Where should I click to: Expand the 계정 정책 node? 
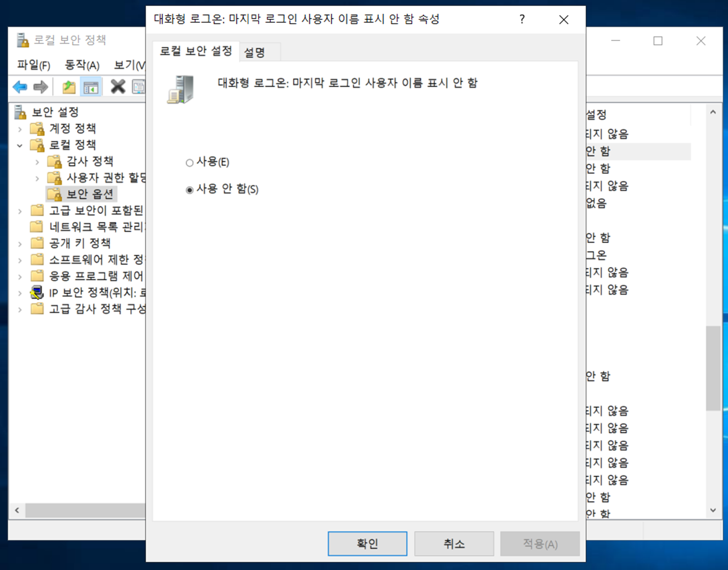click(x=20, y=129)
